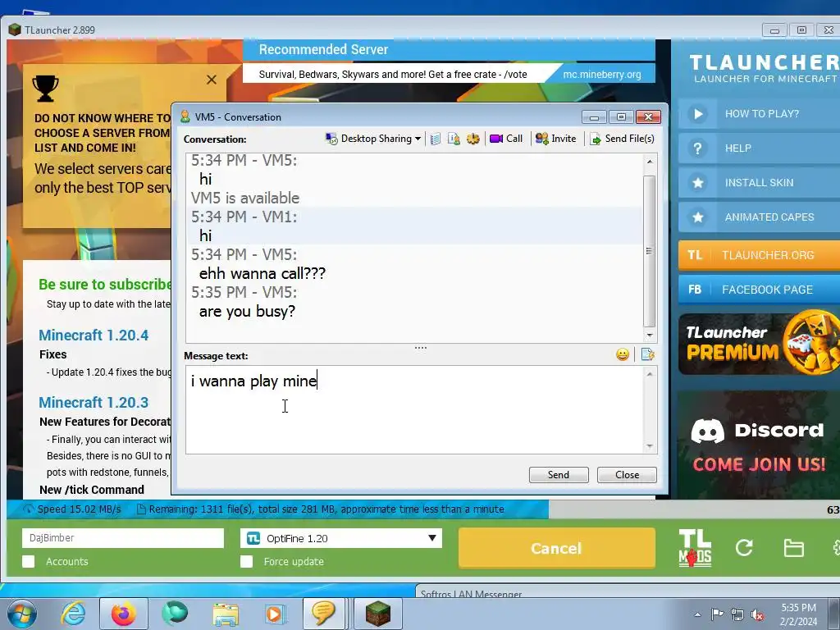Open Desktop Sharing in conversation toolbar
Viewport: 840px width, 630px height.
(373, 139)
